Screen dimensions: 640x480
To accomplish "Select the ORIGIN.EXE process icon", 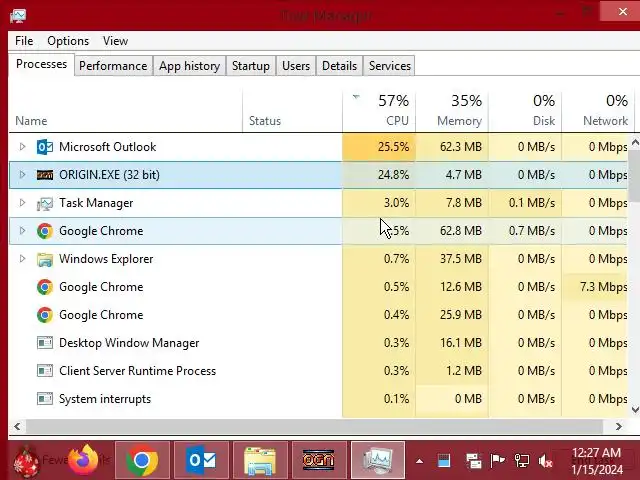I will 44,175.
